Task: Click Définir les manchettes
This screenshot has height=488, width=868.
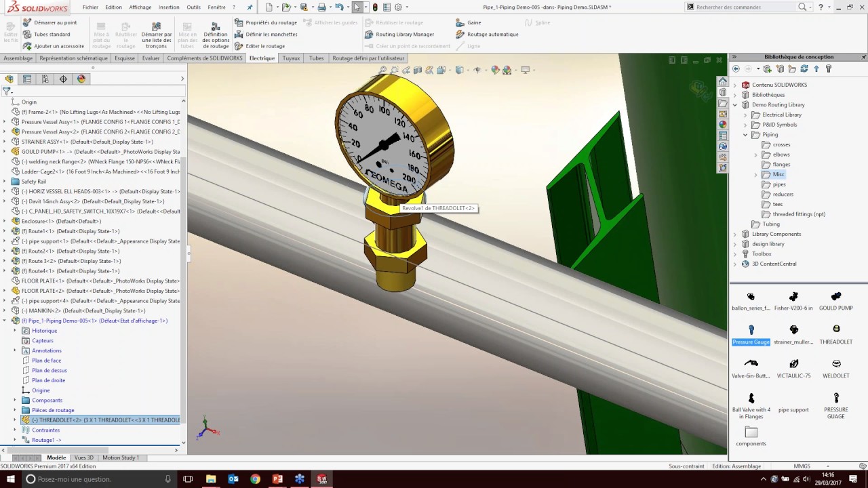Action: coord(266,35)
